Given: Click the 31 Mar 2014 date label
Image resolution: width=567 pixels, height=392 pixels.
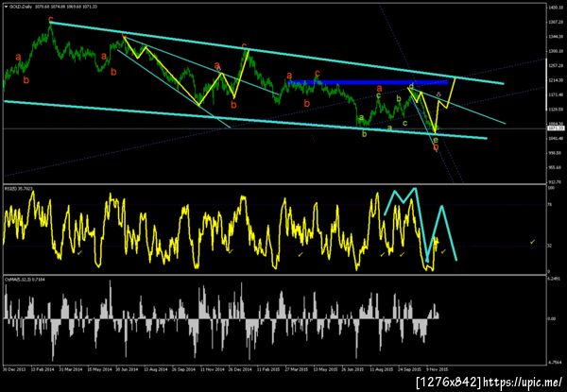Looking at the screenshot, I should click(x=70, y=370).
